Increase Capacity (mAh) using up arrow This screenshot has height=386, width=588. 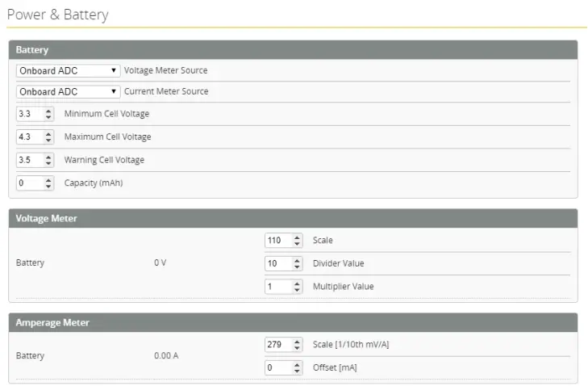pos(48,180)
